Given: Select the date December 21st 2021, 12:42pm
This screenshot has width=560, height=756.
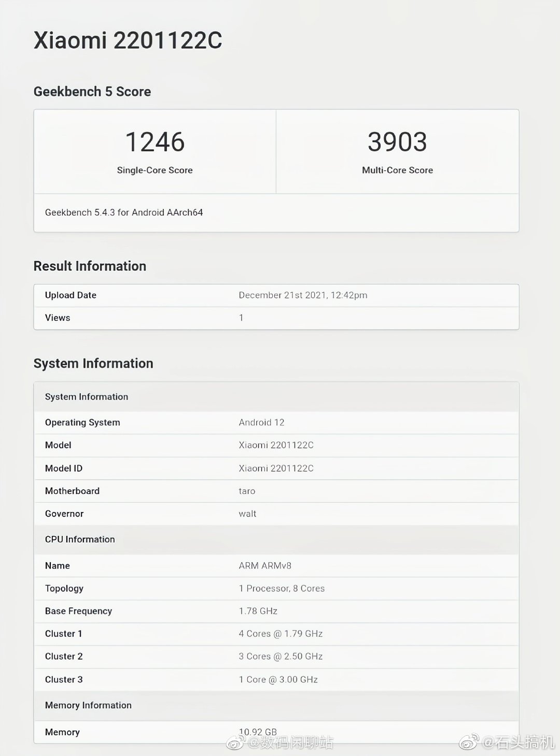Looking at the screenshot, I should point(303,295).
